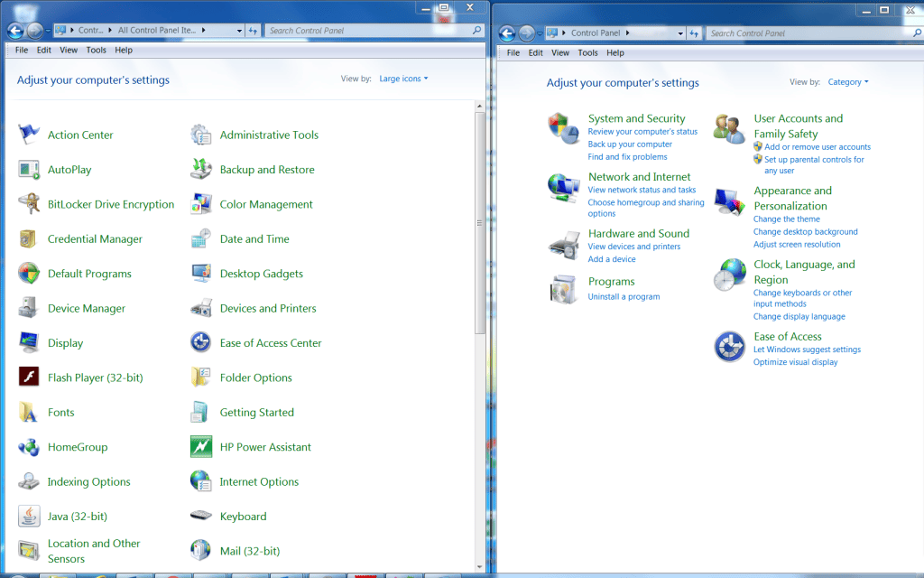The height and width of the screenshot is (578, 924).
Task: Open Tools menu in left window
Action: [x=96, y=51]
